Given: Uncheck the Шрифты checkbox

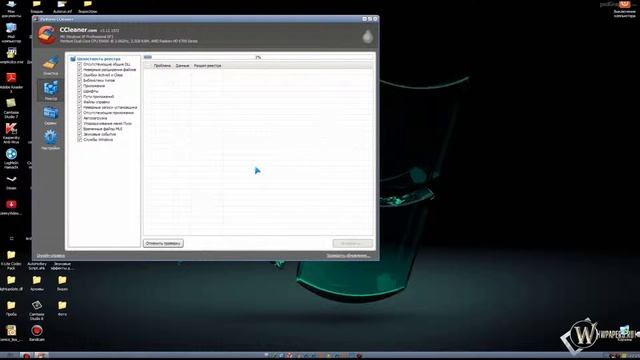Looking at the screenshot, I should (x=80, y=91).
